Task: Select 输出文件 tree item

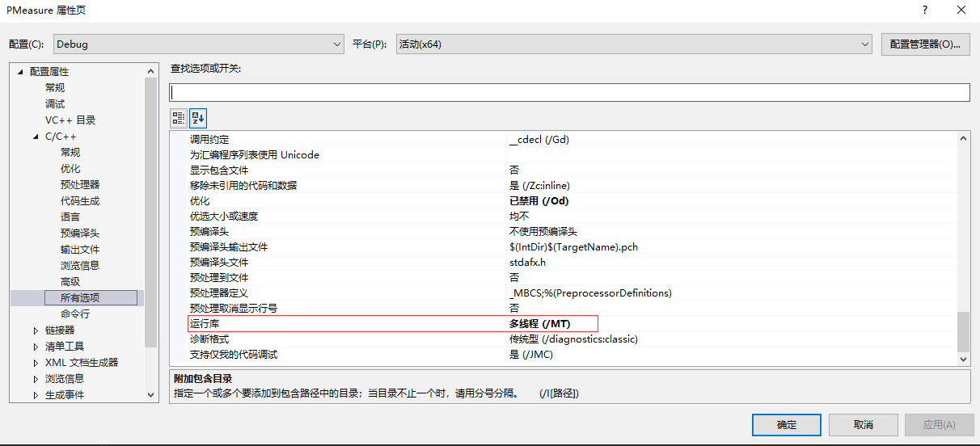Action: tap(80, 250)
